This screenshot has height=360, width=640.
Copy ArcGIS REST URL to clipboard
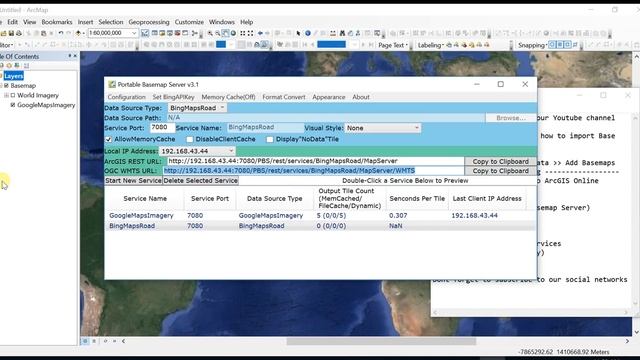[500, 161]
